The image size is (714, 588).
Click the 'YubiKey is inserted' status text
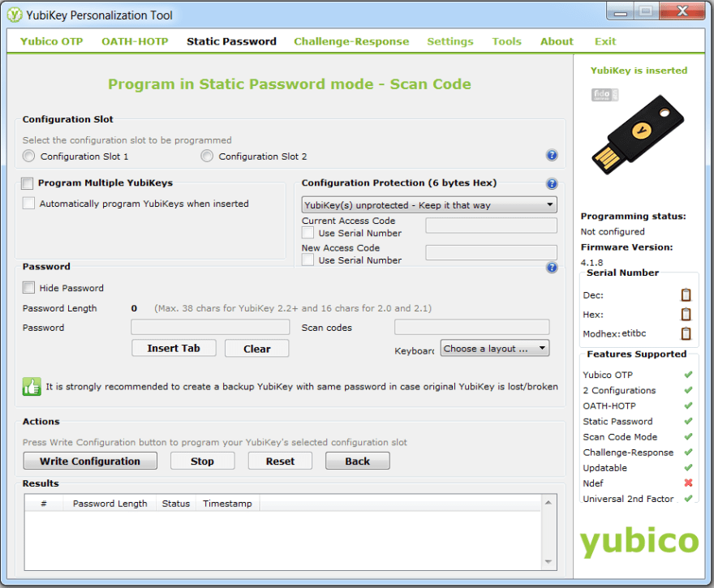pos(639,71)
